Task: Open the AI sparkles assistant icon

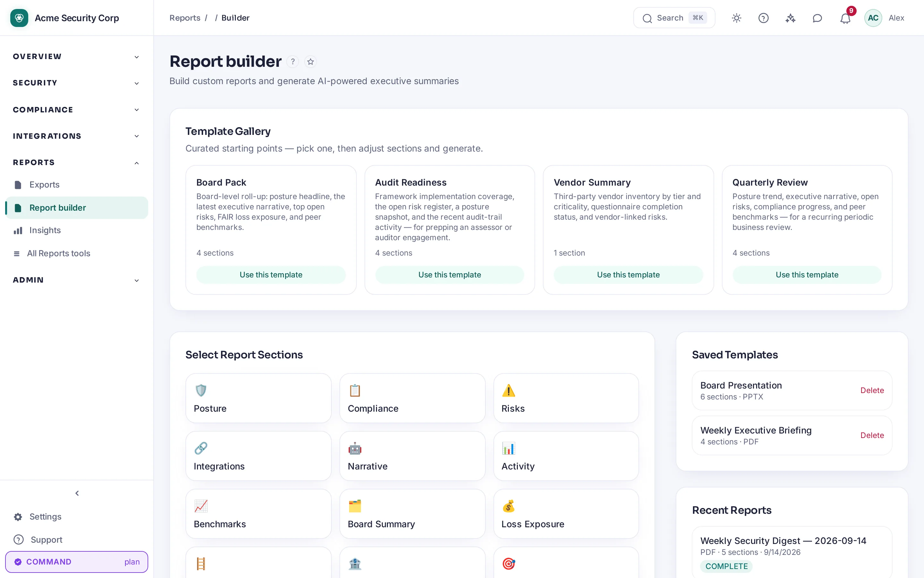Action: pyautogui.click(x=790, y=18)
